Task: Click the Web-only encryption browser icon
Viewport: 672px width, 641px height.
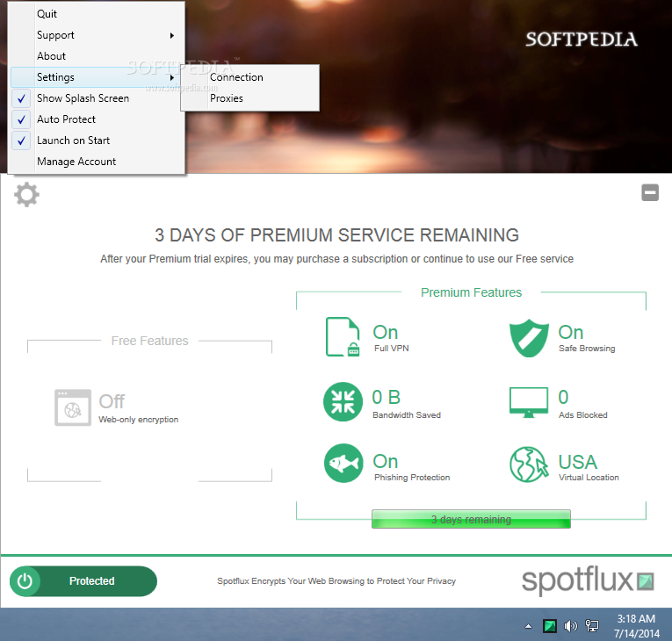Action: click(73, 407)
